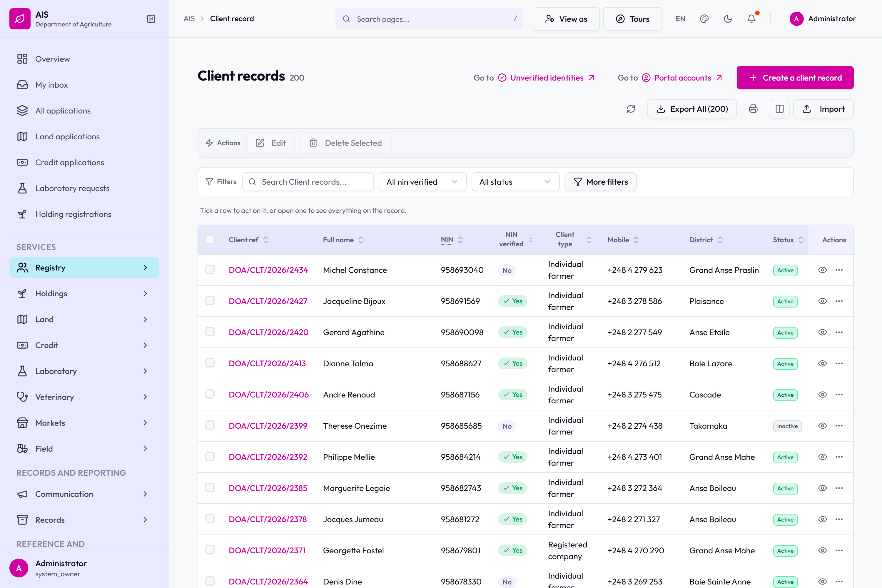Viewport: 882px width, 588px height.
Task: Open More filters
Action: (600, 182)
